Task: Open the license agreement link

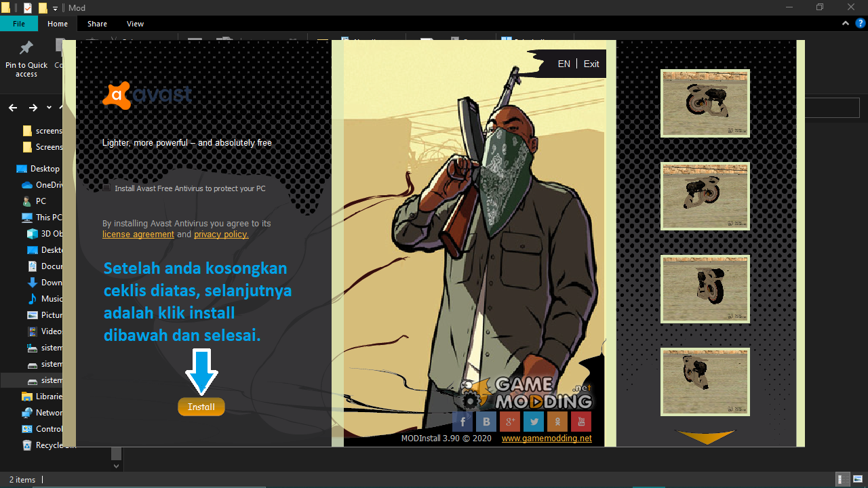Action: (138, 235)
